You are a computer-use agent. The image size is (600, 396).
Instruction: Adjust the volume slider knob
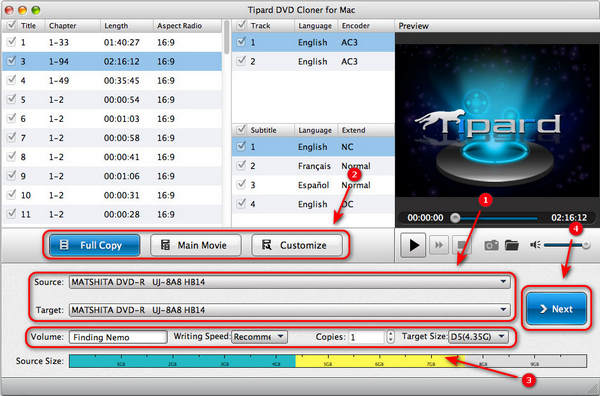[585, 245]
